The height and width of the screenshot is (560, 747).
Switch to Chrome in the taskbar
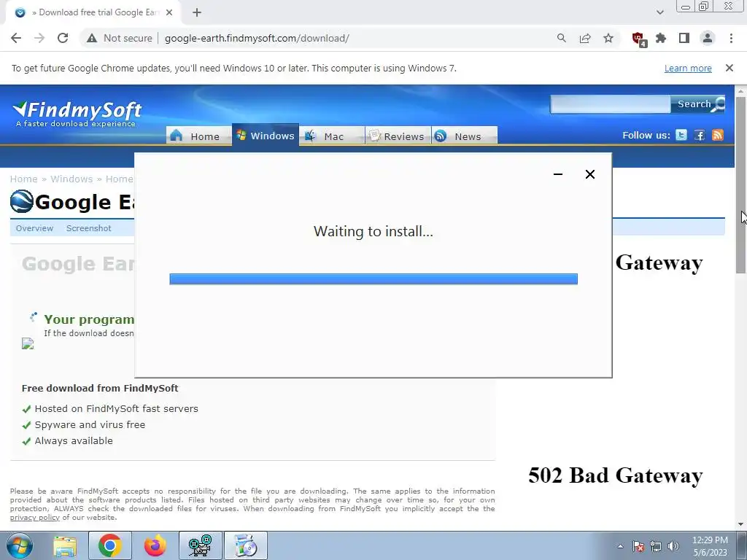109,545
